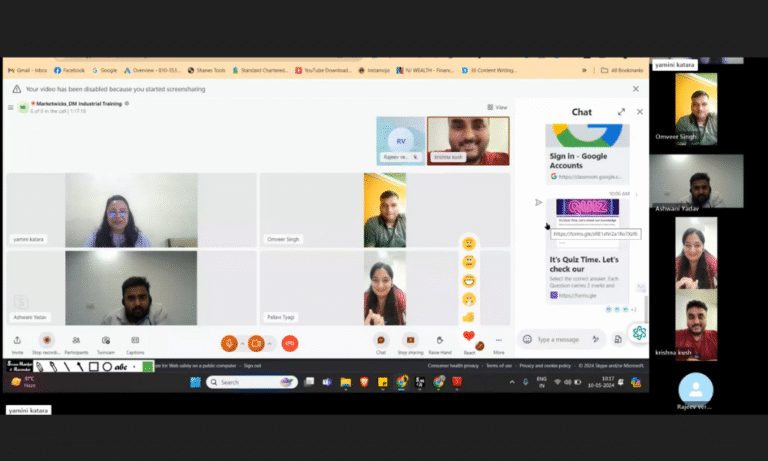The image size is (768, 461).
Task: Click the Windows taskbar Search box
Action: [252, 382]
